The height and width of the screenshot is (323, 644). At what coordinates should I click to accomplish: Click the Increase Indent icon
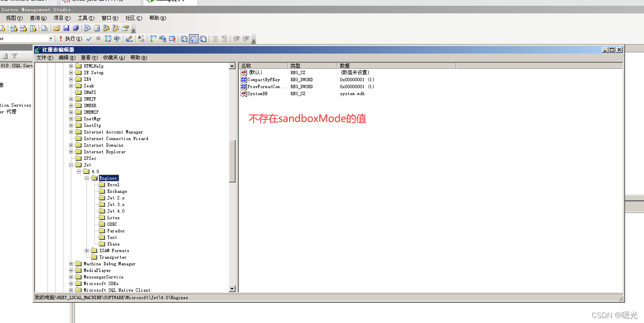pyautogui.click(x=246, y=39)
